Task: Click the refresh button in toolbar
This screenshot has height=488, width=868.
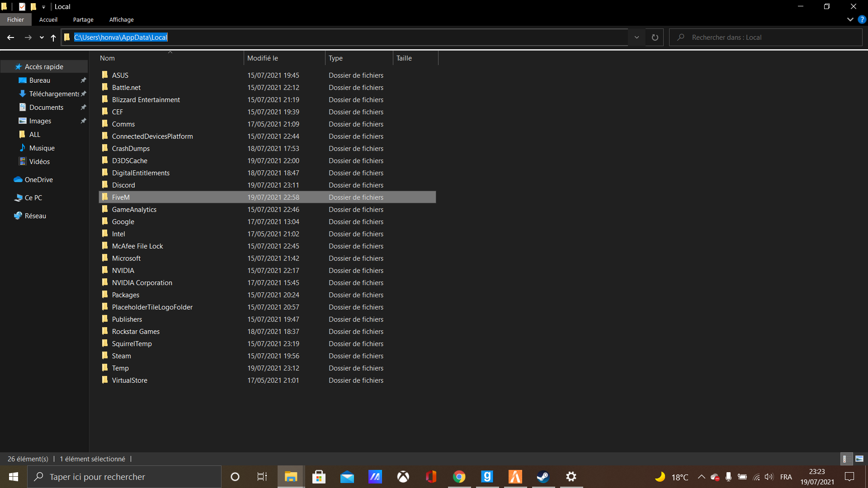Action: click(x=655, y=37)
